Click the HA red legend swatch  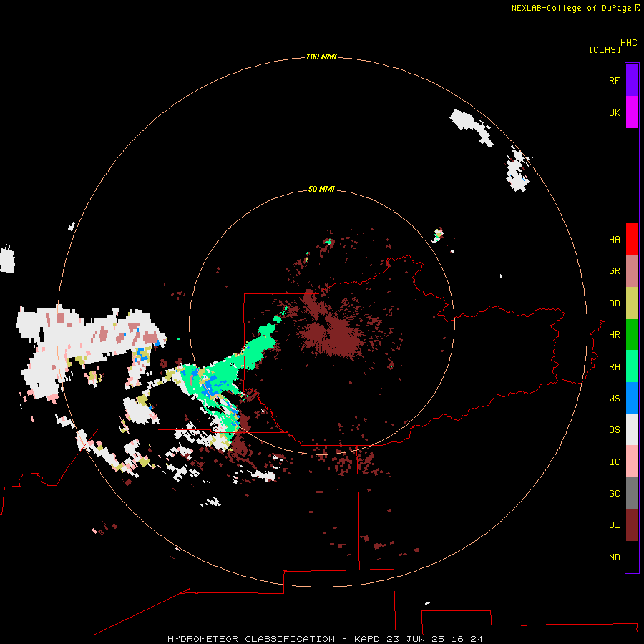coord(632,239)
